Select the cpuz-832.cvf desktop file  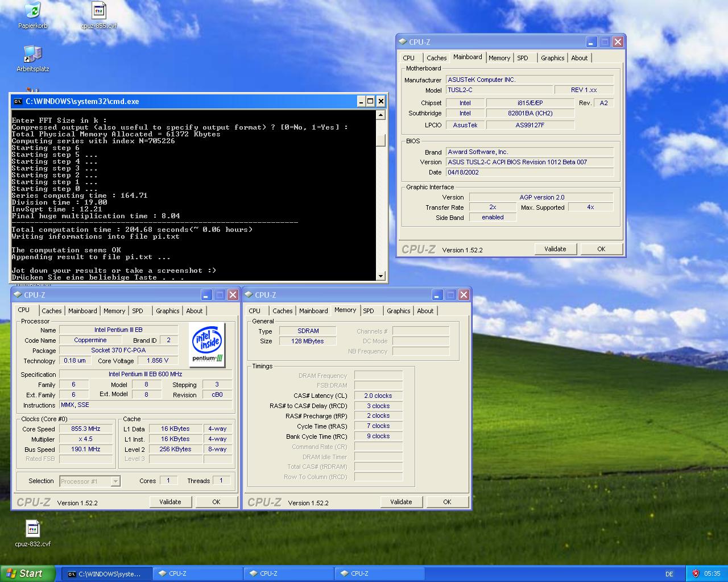(x=32, y=534)
